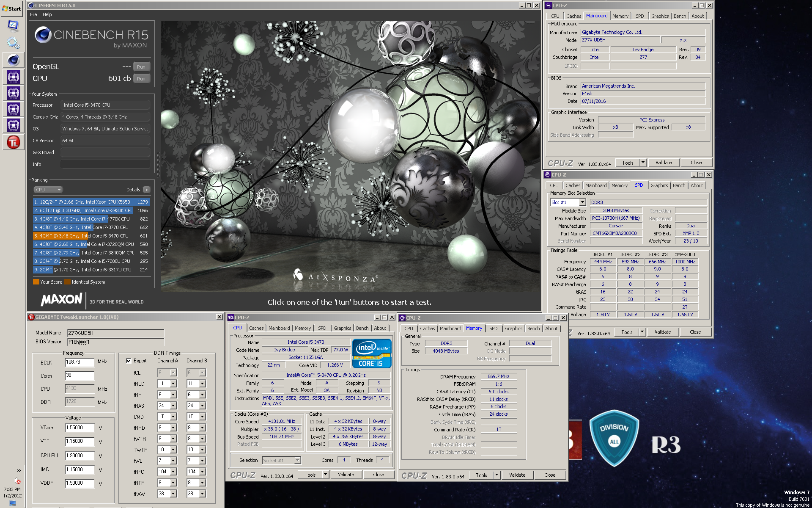The height and width of the screenshot is (508, 812).
Task: Click title icon of CPU-Z Memory window
Action: click(x=402, y=318)
